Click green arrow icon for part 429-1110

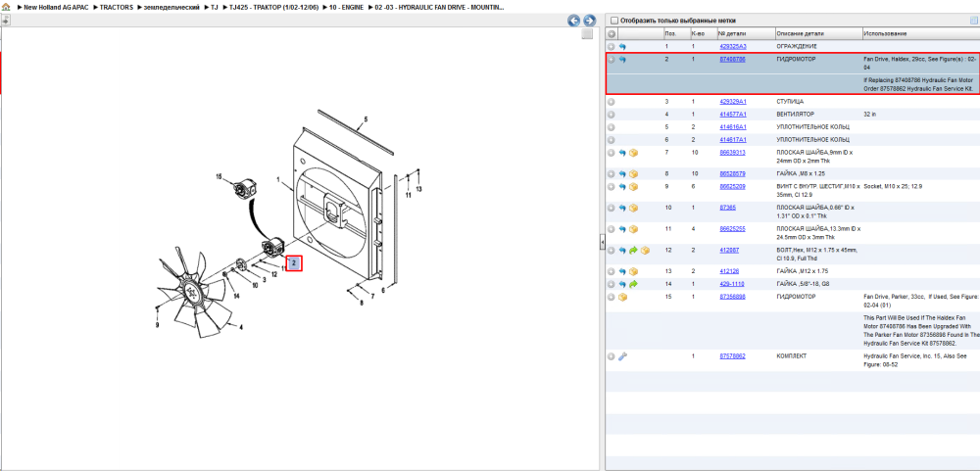[633, 284]
